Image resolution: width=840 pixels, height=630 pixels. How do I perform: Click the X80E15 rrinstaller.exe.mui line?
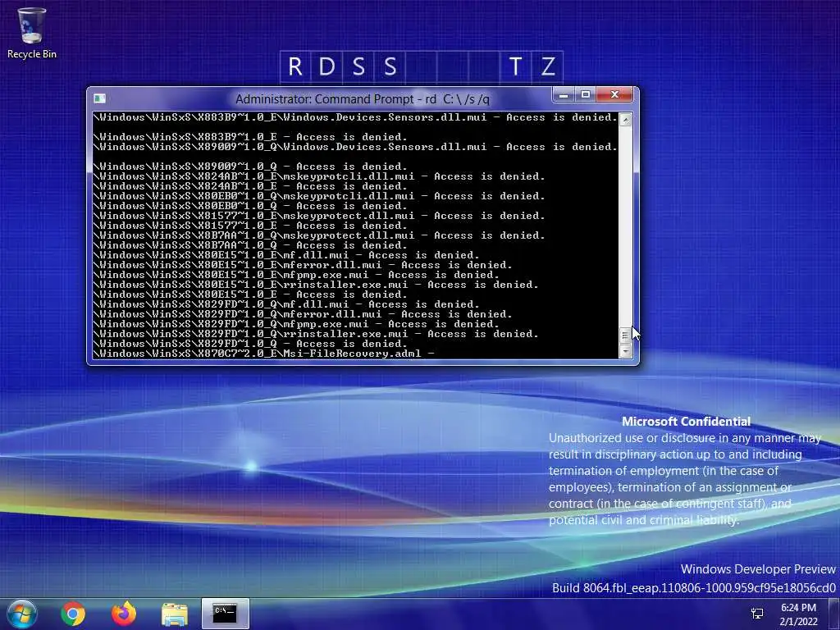coord(316,285)
